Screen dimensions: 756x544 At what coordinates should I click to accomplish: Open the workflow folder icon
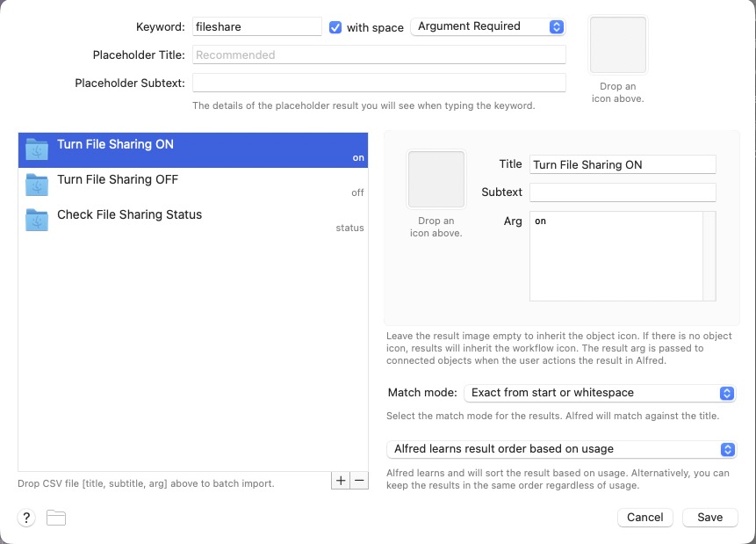[56, 518]
